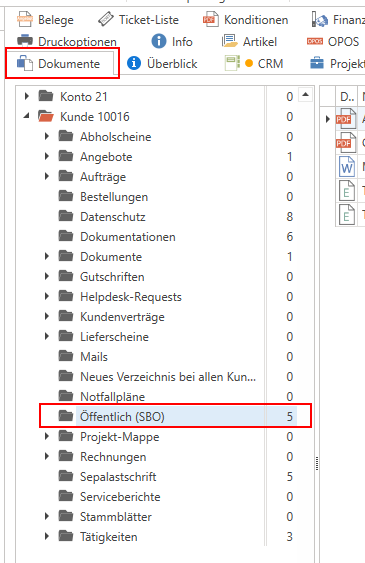Viewport: 365px width, 563px height.
Task: Open the Druckoptionen tab
Action: pyautogui.click(x=67, y=42)
